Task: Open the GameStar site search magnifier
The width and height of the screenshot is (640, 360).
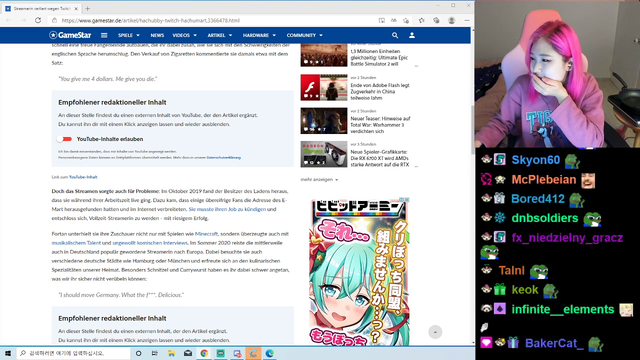Action: point(395,36)
